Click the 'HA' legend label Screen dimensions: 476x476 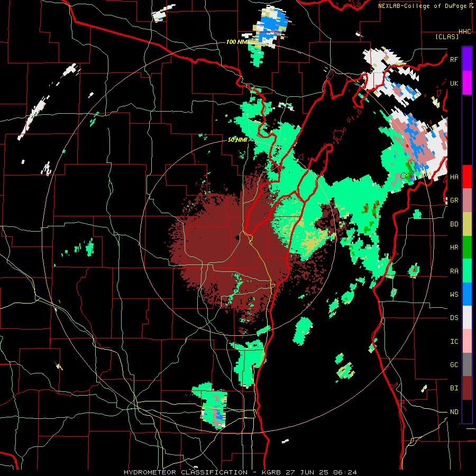click(454, 177)
